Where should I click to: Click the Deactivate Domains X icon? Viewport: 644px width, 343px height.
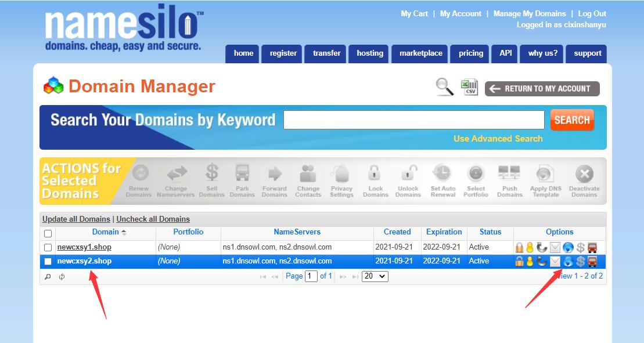(584, 174)
